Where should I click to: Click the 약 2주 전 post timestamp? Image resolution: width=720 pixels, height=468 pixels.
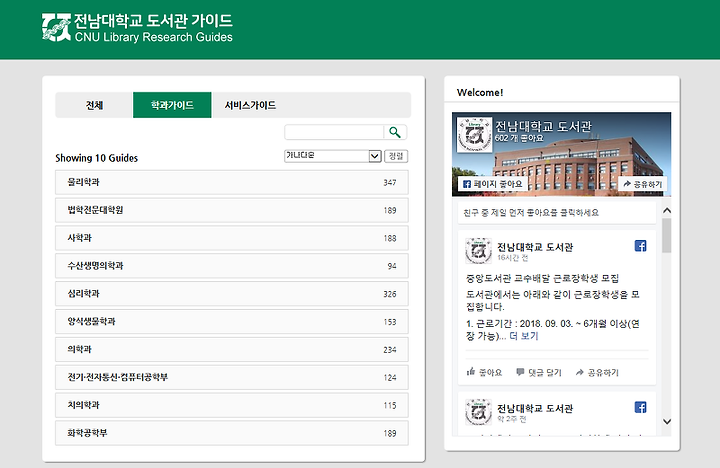(x=512, y=419)
